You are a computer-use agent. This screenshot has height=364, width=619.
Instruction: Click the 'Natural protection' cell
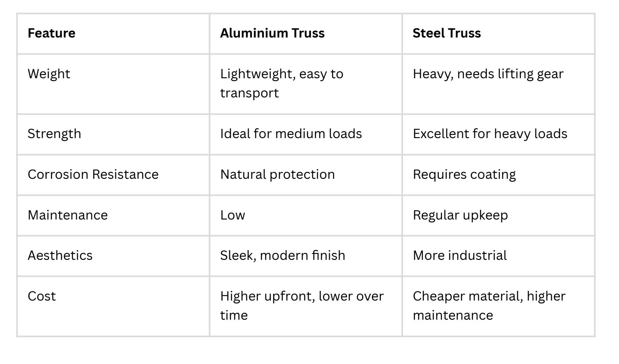tap(277, 174)
